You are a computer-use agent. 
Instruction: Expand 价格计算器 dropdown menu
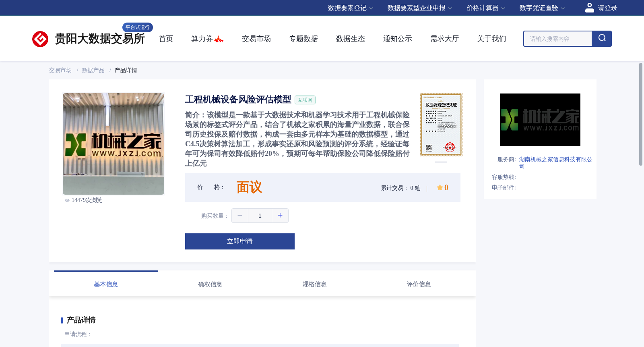pos(486,8)
